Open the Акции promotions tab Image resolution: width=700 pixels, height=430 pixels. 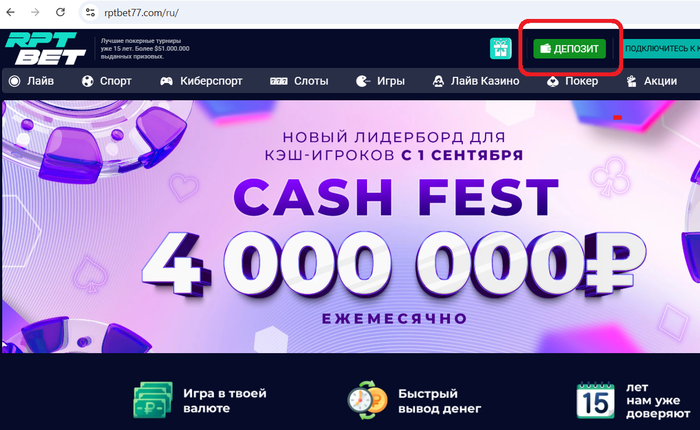[651, 81]
